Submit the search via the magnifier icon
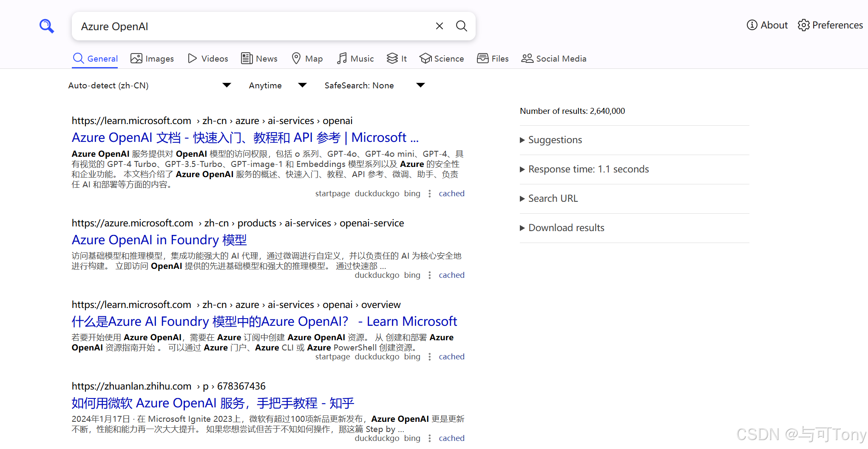 462,26
